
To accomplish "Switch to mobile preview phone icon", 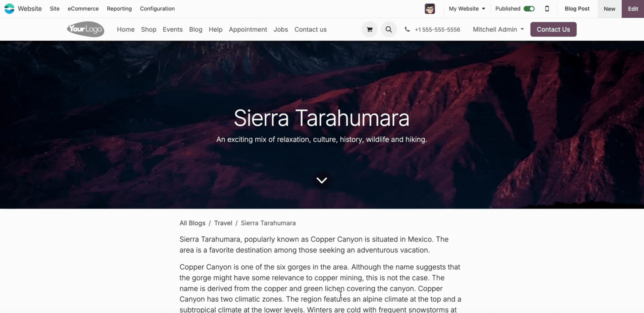I will pos(547,9).
